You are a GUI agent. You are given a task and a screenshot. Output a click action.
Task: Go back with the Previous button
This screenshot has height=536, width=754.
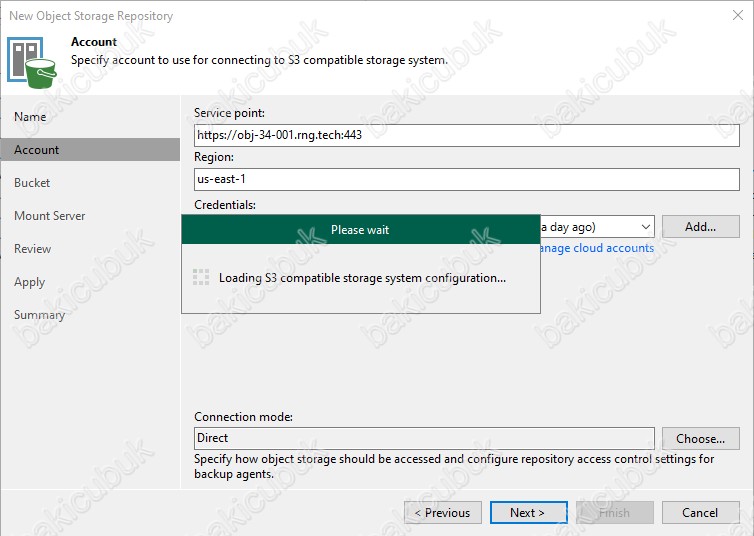(442, 513)
